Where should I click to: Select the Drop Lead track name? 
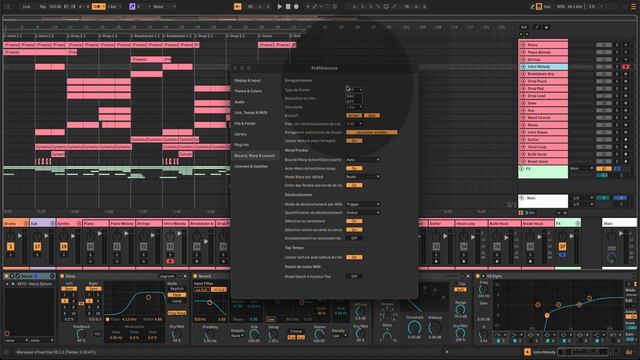(536, 96)
